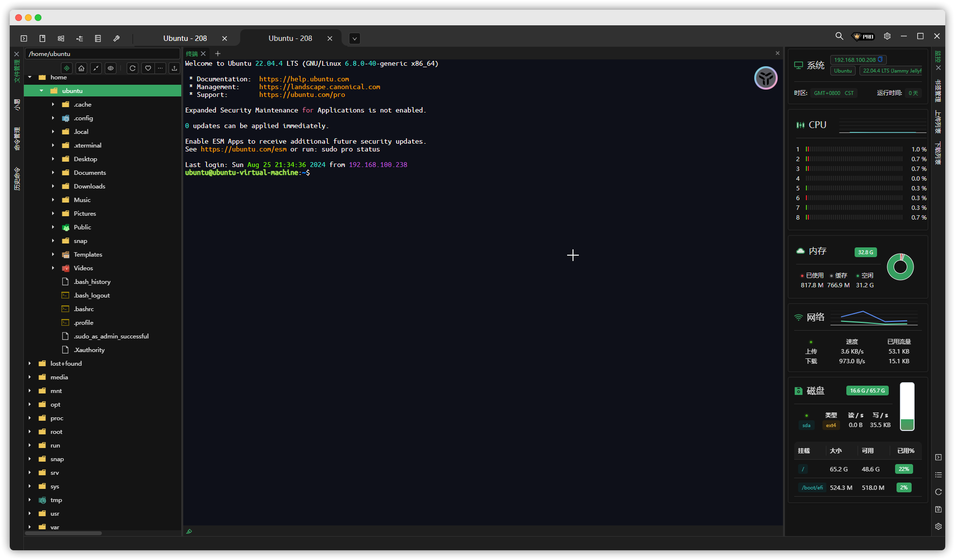Click the memory usage donut chart

900,267
